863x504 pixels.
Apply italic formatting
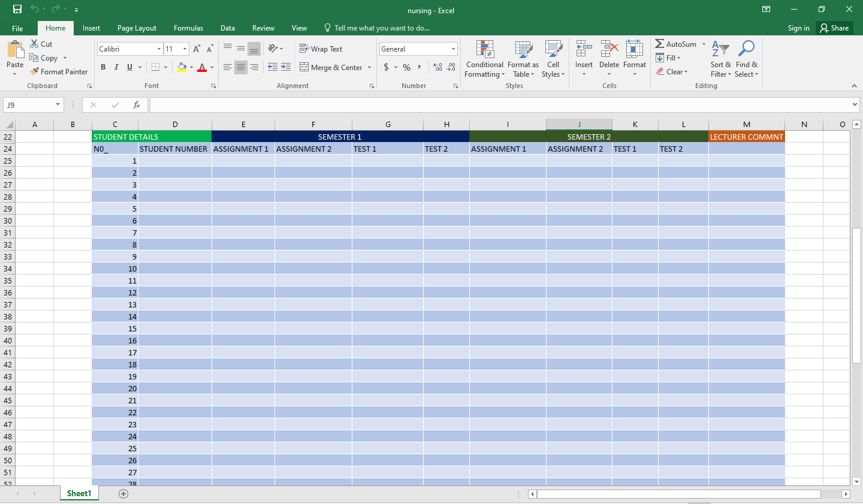[116, 67]
